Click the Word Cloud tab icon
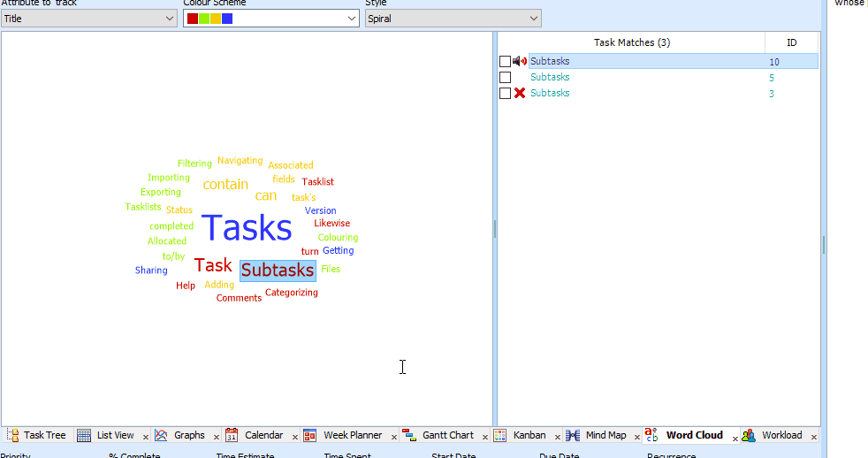The height and width of the screenshot is (458, 868). pos(651,435)
